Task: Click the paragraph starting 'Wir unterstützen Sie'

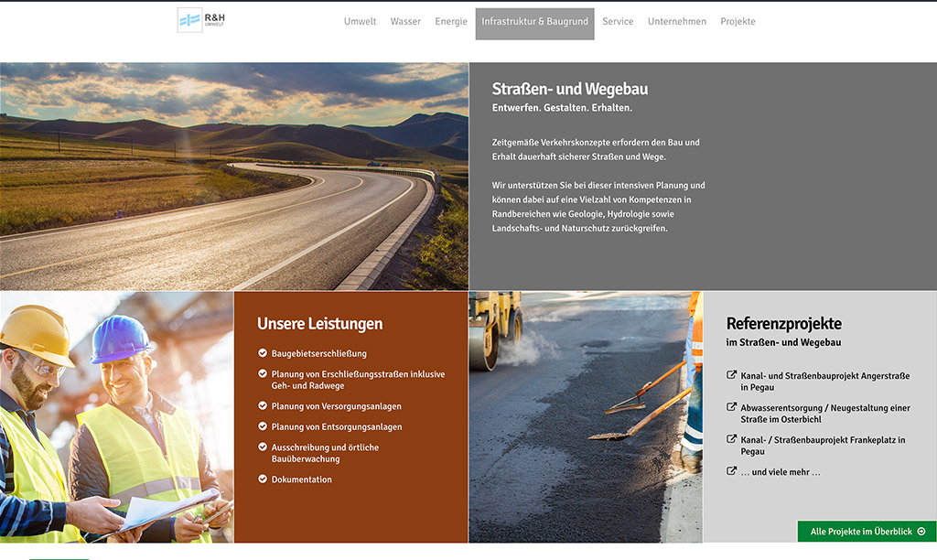Action: point(598,207)
